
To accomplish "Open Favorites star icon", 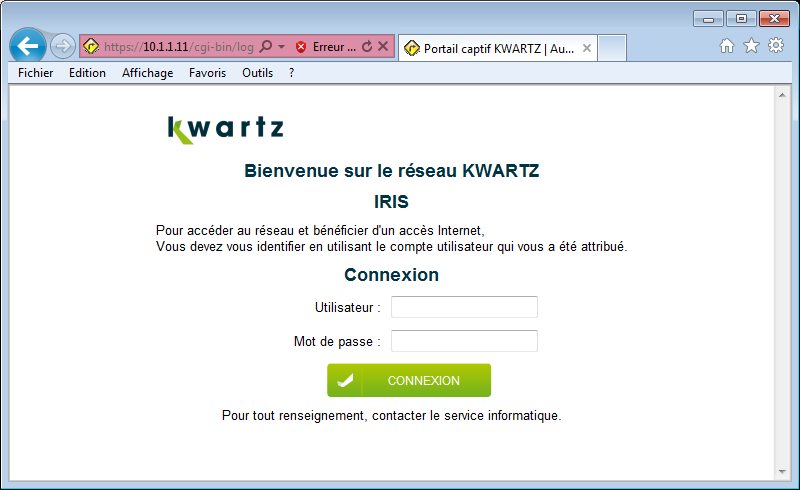I will [751, 46].
